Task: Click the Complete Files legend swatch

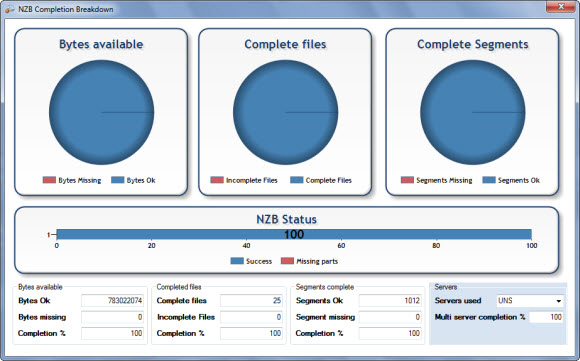Action: (297, 180)
